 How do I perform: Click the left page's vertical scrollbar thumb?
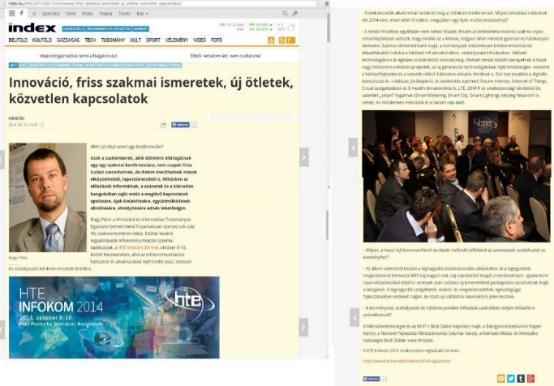coord(328,28)
